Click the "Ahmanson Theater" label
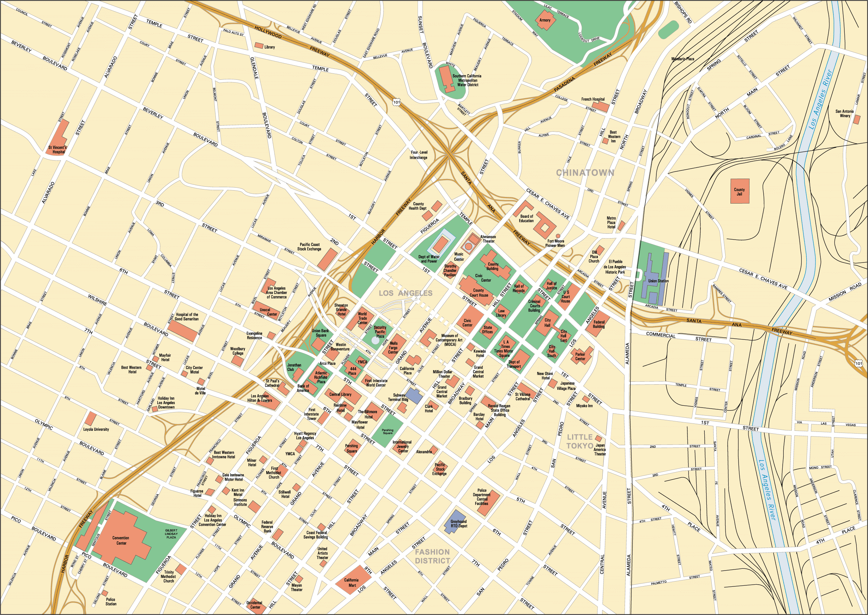Screen dimensions: 868x615 pyautogui.click(x=488, y=239)
